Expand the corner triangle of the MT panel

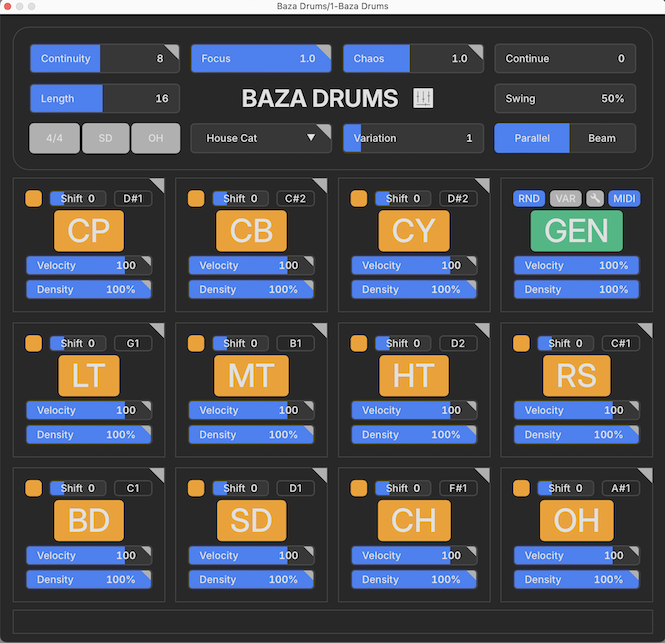(x=320, y=330)
